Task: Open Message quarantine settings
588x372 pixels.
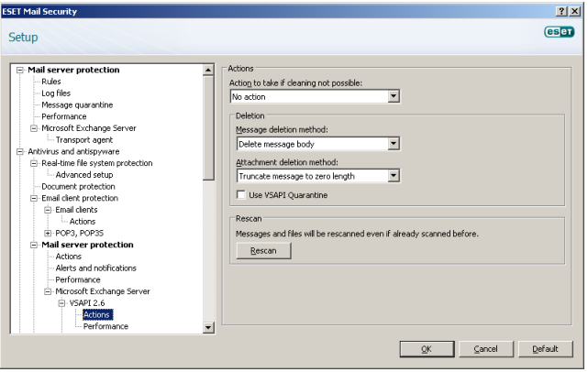Action: point(78,105)
